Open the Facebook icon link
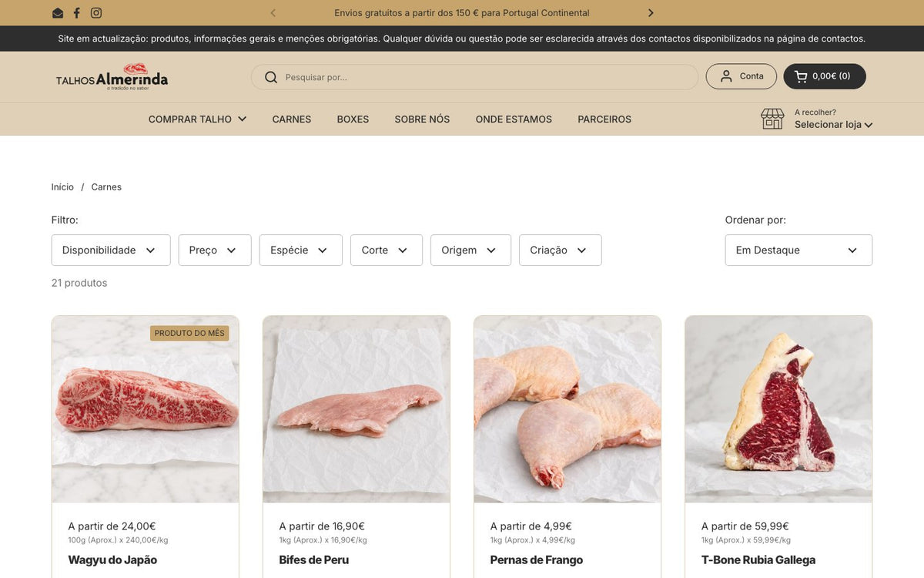This screenshot has width=924, height=578. tap(76, 13)
